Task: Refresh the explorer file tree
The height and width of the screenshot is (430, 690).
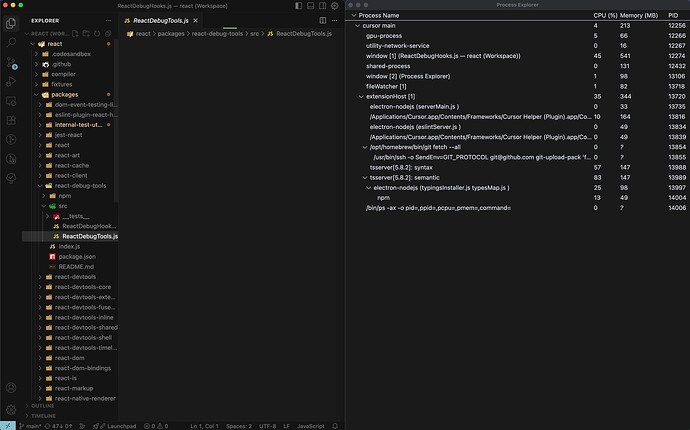Action: click(x=97, y=33)
